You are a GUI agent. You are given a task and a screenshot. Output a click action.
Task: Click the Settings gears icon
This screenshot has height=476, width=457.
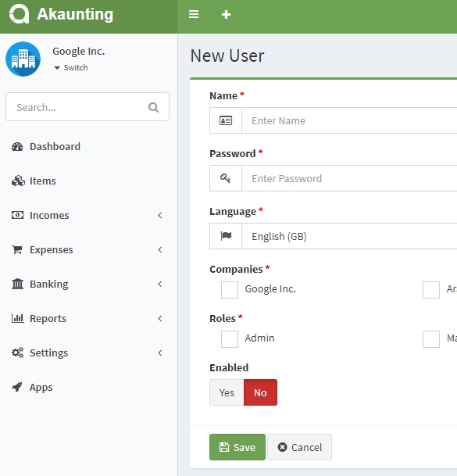click(17, 353)
